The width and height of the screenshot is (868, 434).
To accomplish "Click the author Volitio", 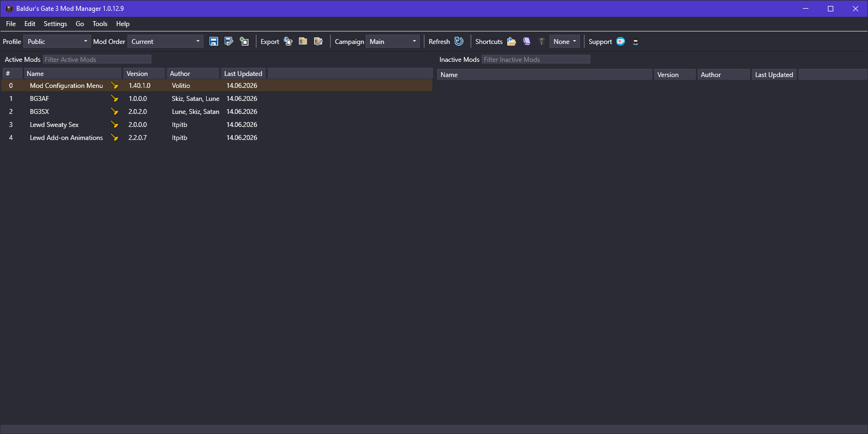I will 181,86.
